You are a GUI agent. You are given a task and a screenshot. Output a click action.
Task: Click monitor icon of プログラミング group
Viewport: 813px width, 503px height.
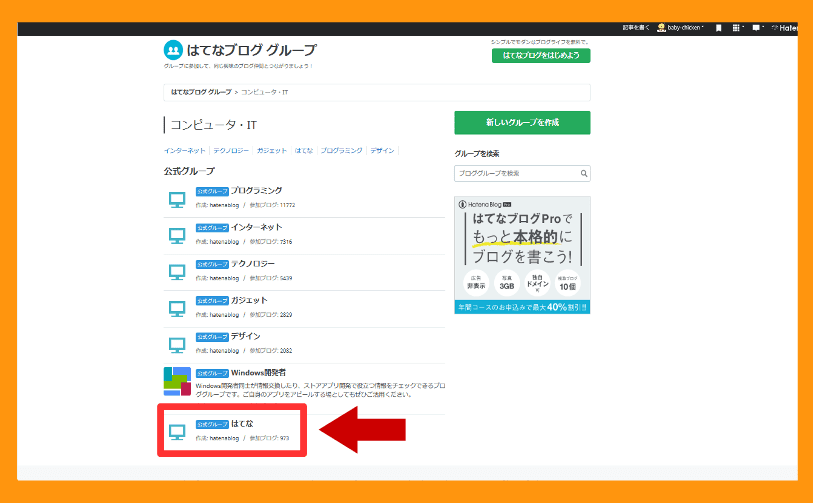(177, 199)
